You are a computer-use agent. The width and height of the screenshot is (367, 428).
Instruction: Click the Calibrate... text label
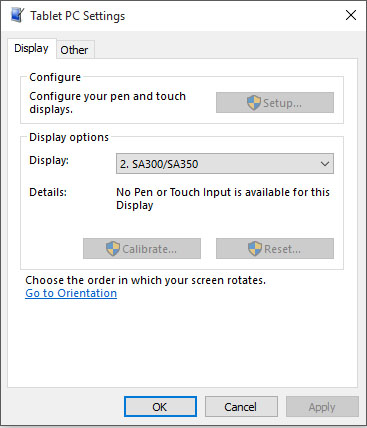tap(149, 249)
